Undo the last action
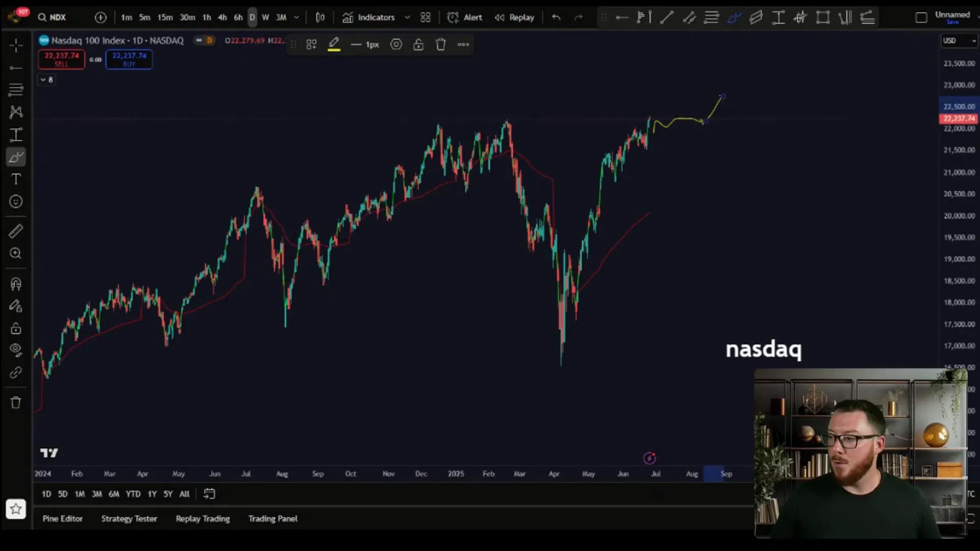980x551 pixels. (x=556, y=17)
